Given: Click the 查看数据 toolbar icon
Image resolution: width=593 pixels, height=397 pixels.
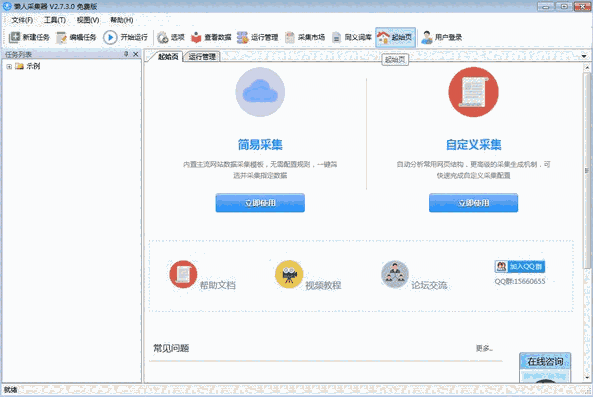Looking at the screenshot, I should coord(196,37).
